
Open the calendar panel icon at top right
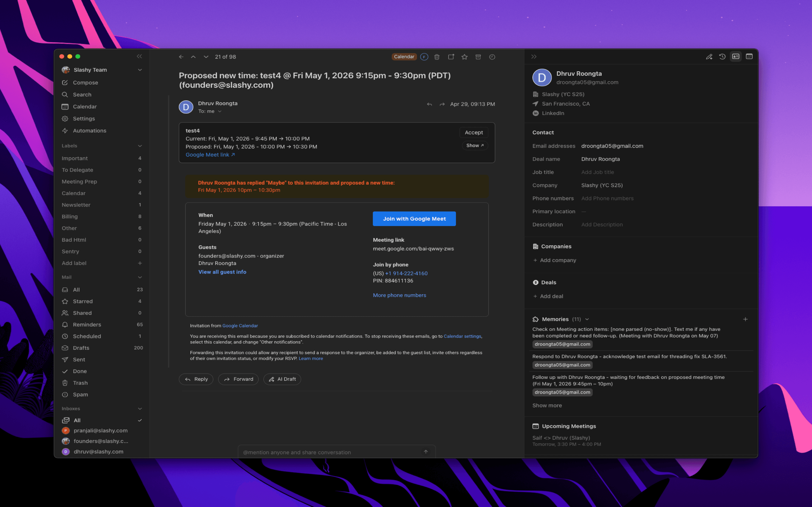pos(749,57)
